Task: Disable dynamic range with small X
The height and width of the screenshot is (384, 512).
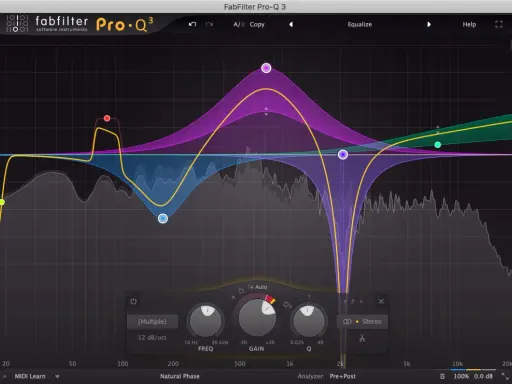Action: (x=233, y=297)
